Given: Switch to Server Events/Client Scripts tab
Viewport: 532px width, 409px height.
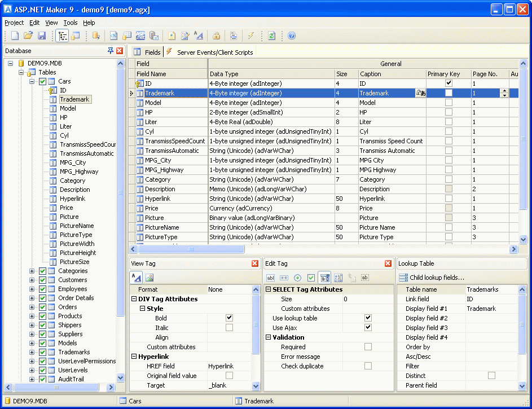Looking at the screenshot, I should pyautogui.click(x=210, y=52).
